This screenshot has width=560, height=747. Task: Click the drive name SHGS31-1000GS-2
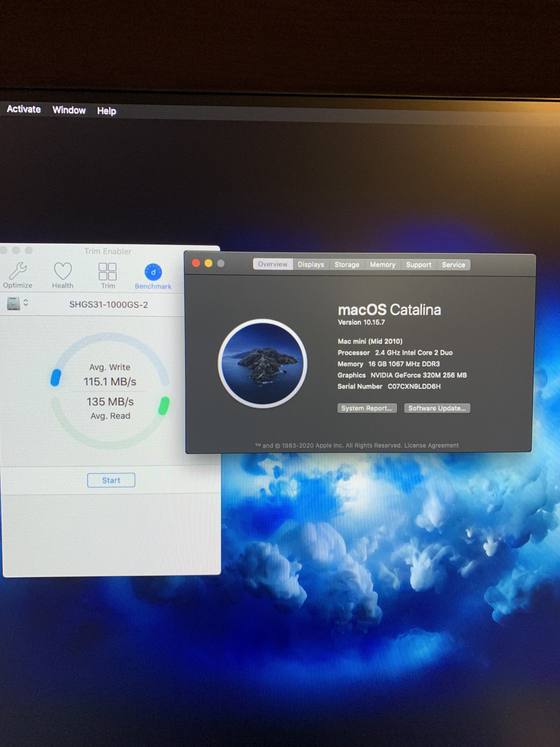109,304
